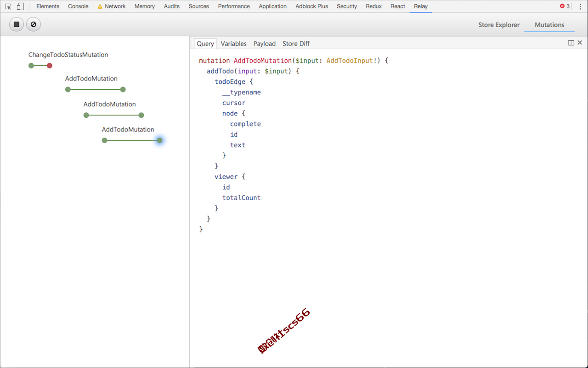Click ChangeTodoStatusMutation red end marker
This screenshot has height=368, width=588.
[x=50, y=66]
